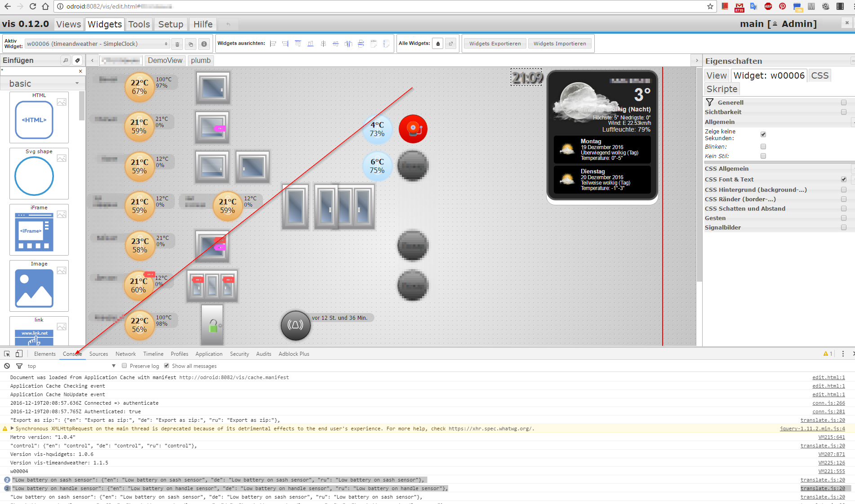Viewport: 855px width, 504px height.
Task: Collapse the view tabs with left arrow
Action: 93,60
